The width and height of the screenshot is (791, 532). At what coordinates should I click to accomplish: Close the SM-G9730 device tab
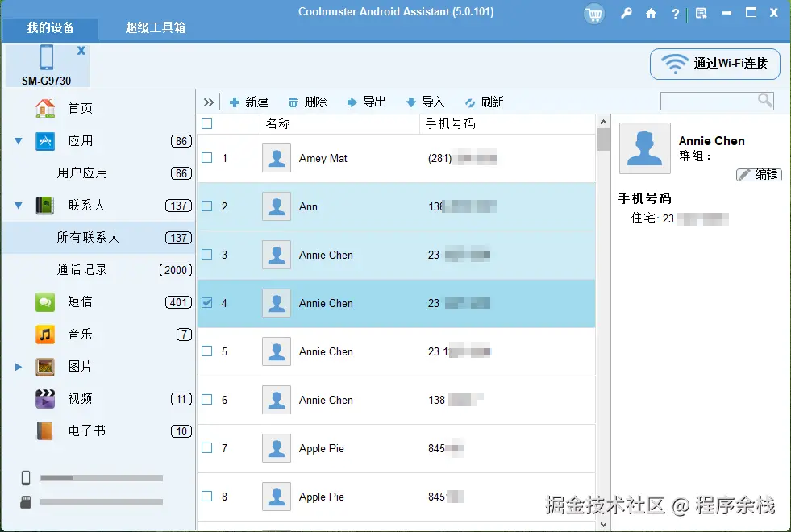click(81, 51)
